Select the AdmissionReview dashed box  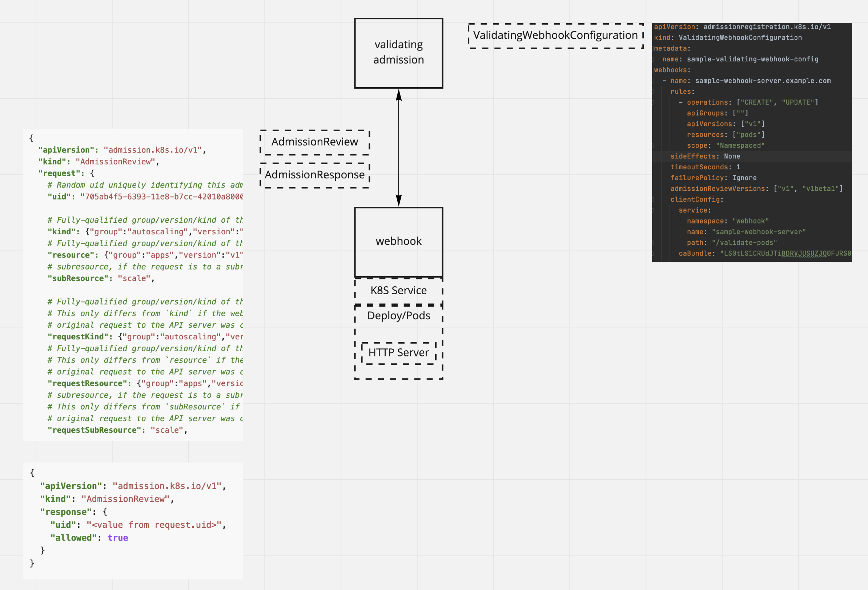click(x=314, y=142)
